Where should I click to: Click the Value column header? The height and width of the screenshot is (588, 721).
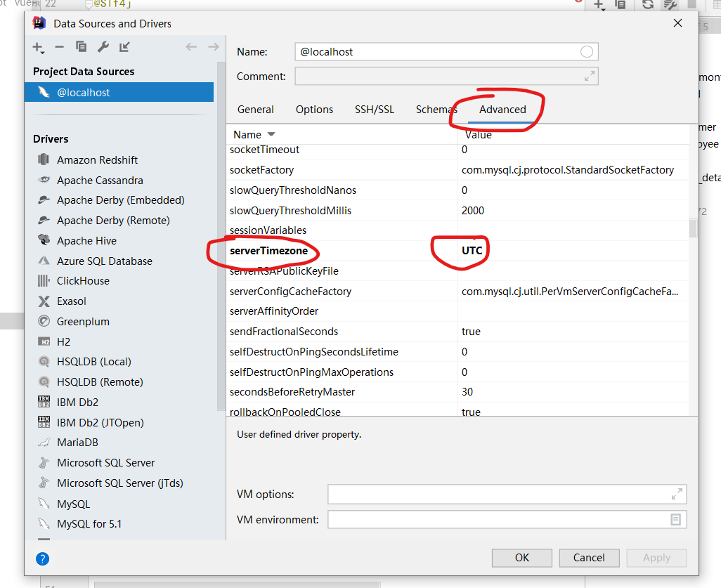tap(479, 135)
